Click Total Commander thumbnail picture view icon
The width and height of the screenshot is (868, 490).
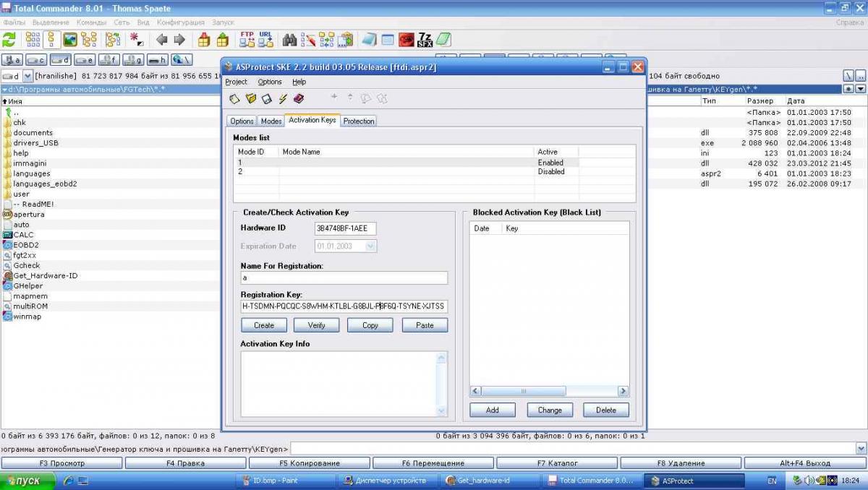pos(70,39)
